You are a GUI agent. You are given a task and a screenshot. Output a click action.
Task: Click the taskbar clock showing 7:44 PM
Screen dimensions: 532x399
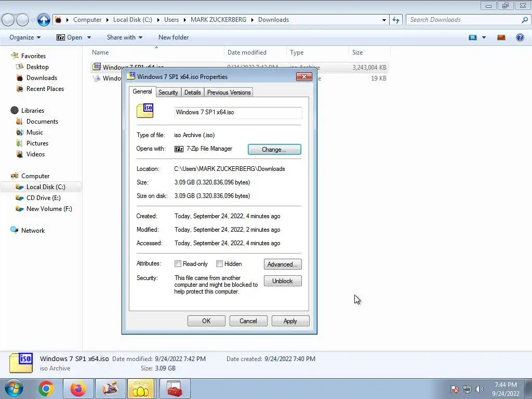(506, 389)
